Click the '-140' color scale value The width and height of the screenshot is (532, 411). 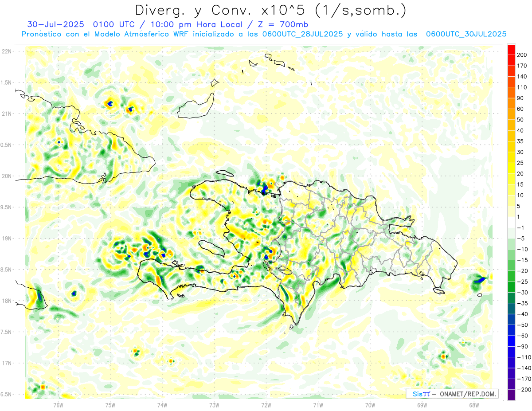coord(524,368)
